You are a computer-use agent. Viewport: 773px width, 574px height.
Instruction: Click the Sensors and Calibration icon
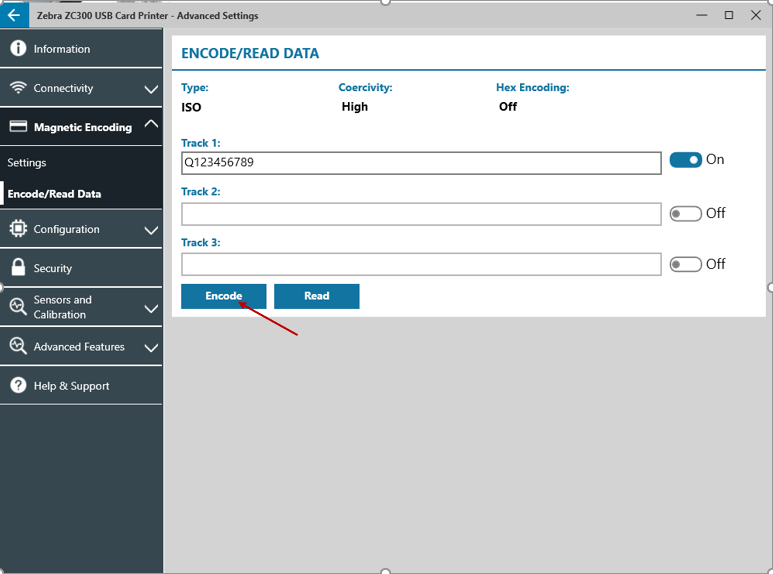coord(18,307)
